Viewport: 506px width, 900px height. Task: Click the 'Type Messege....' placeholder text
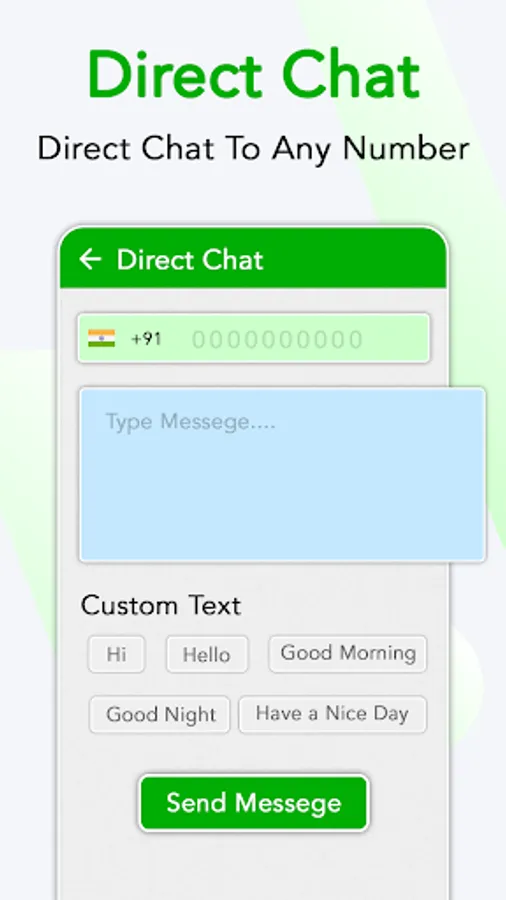[190, 422]
